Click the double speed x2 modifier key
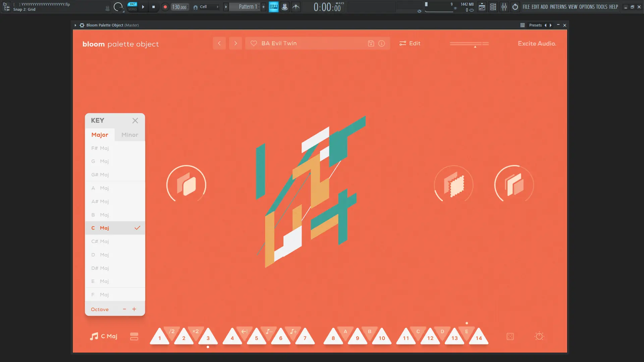The height and width of the screenshot is (362, 644). click(196, 331)
